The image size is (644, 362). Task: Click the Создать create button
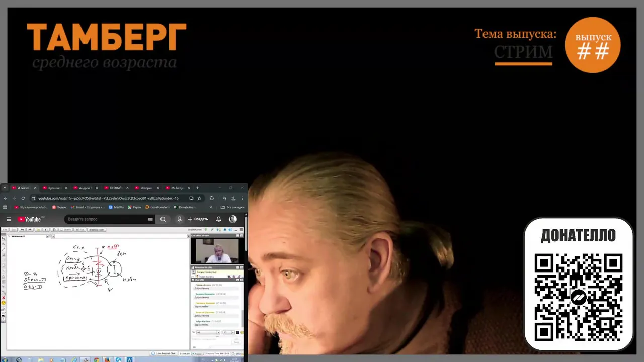click(197, 219)
